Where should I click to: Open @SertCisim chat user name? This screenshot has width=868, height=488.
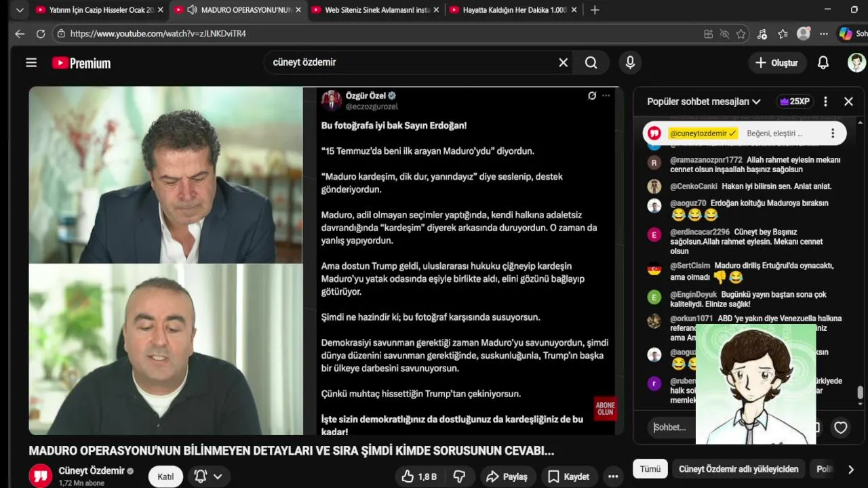click(x=690, y=266)
